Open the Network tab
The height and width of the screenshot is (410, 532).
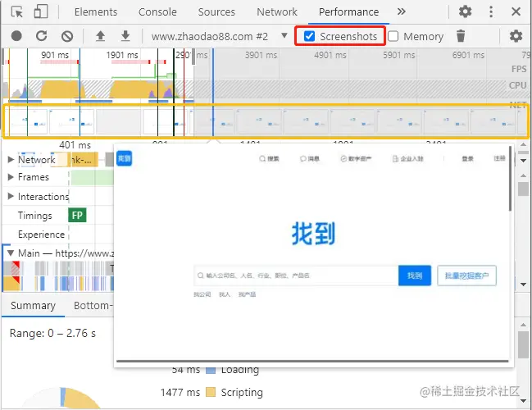pos(277,11)
